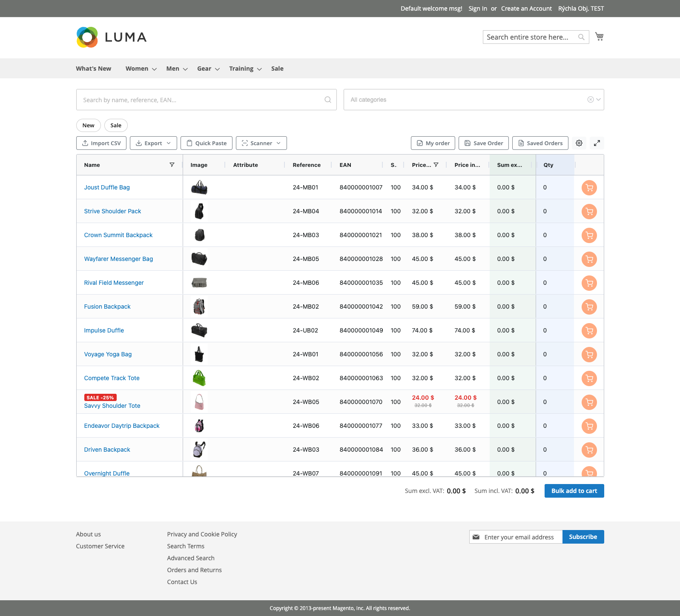This screenshot has height=616, width=680.
Task: Click Qty field for Joust Duffle Bag
Action: (x=555, y=187)
